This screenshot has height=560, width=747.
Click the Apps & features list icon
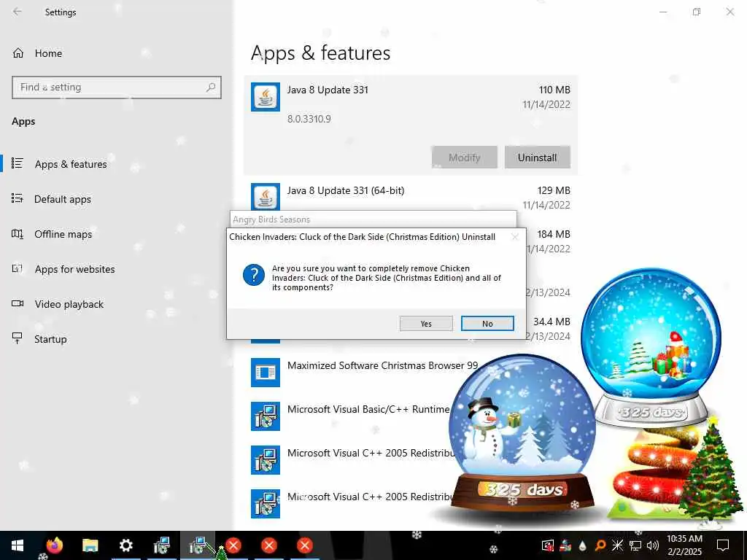(x=18, y=163)
